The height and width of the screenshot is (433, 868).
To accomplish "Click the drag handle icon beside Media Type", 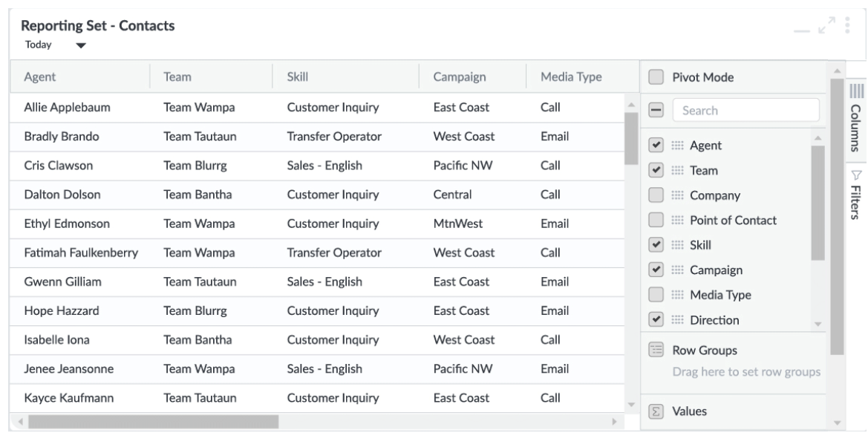I will (x=676, y=296).
